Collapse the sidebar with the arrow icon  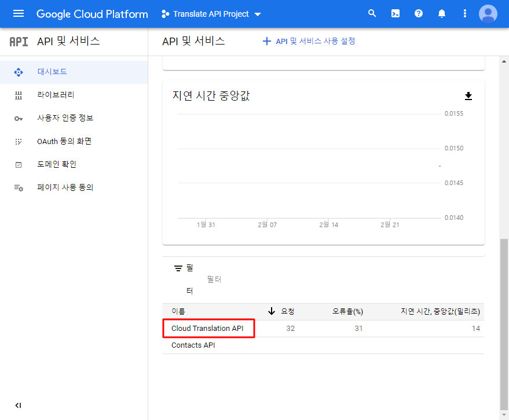[x=18, y=406]
